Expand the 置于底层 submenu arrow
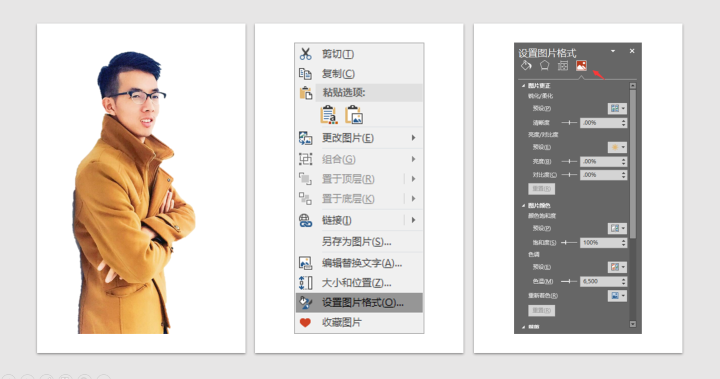 tap(413, 198)
